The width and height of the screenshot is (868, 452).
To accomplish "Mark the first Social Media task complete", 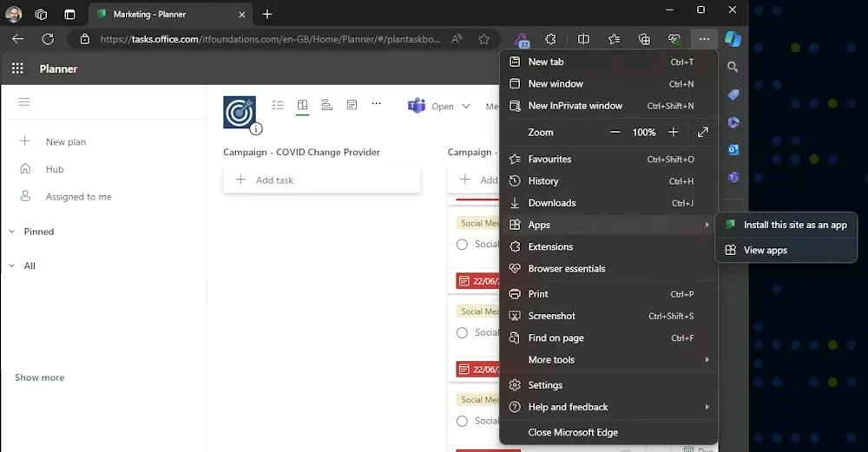I will (462, 245).
